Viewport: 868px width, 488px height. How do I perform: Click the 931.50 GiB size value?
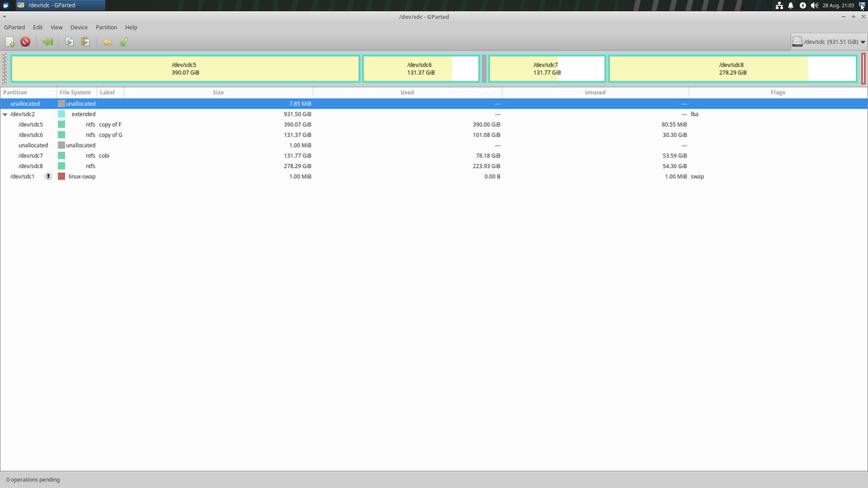[x=297, y=115]
